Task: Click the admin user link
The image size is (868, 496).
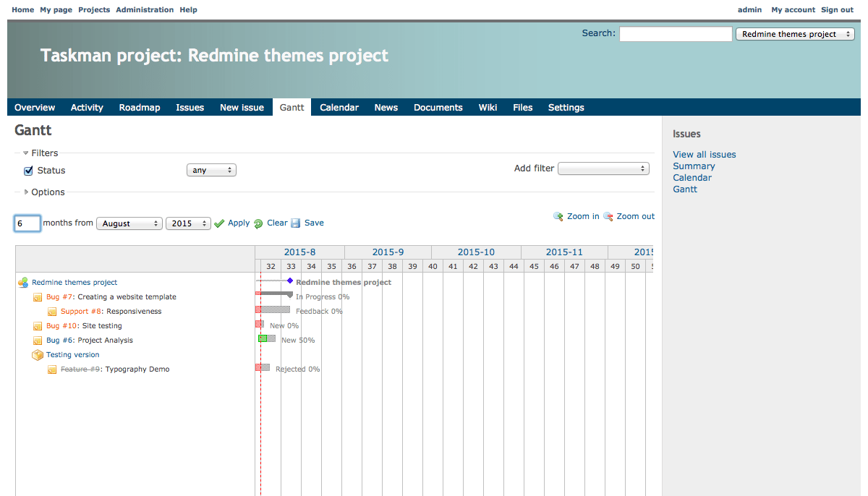Action: 749,9
